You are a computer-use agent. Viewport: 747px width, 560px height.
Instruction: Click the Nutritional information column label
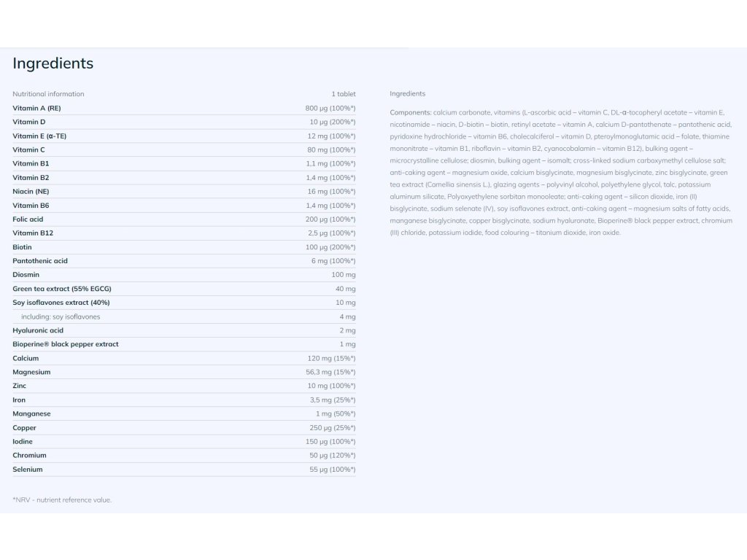(48, 94)
